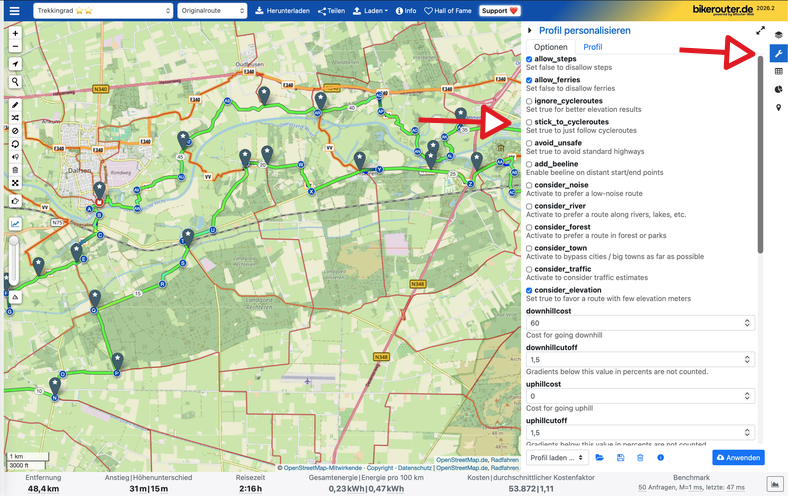Open the layers panel in right sidebar
The image size is (788, 496).
[778, 35]
